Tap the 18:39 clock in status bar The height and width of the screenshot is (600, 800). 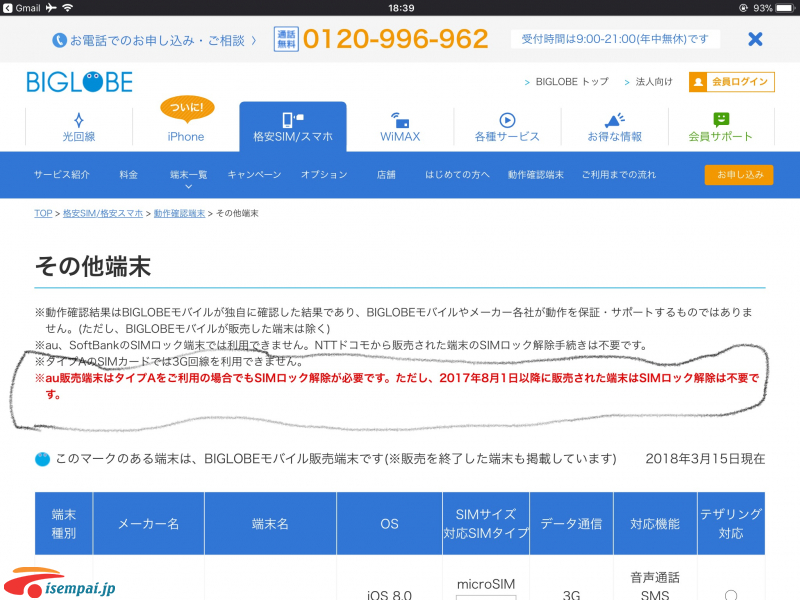click(x=401, y=8)
